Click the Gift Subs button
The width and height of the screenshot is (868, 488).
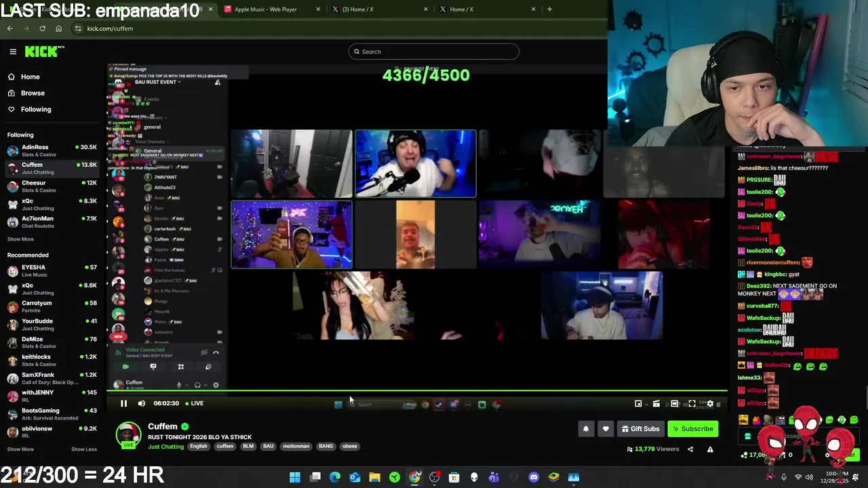[x=641, y=429]
